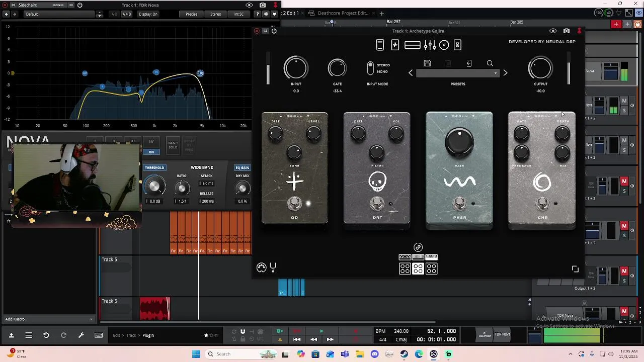The image size is (644, 362).
Task: Expand the Add Macro arrow
Action: pos(91,319)
